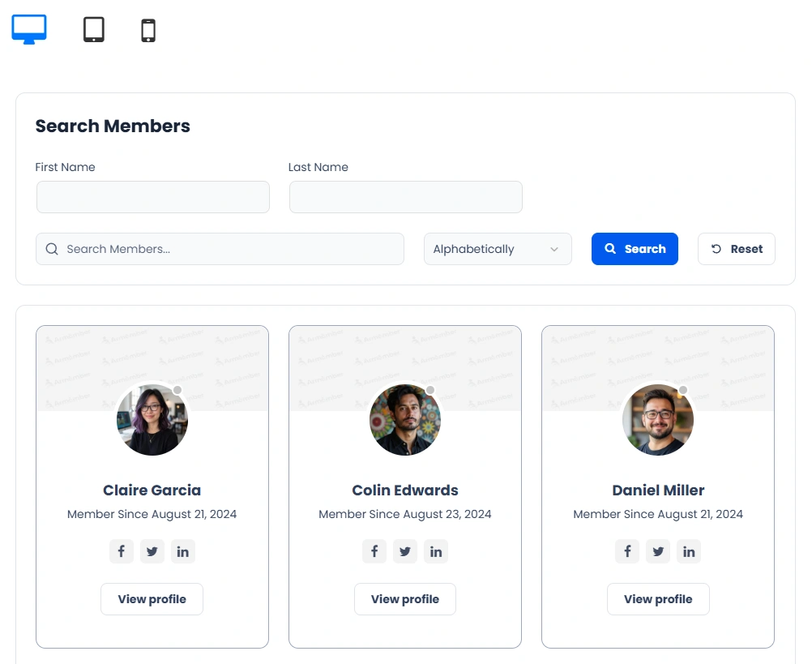Click Daniel Miller's avatar photo
This screenshot has width=812, height=664.
(658, 419)
